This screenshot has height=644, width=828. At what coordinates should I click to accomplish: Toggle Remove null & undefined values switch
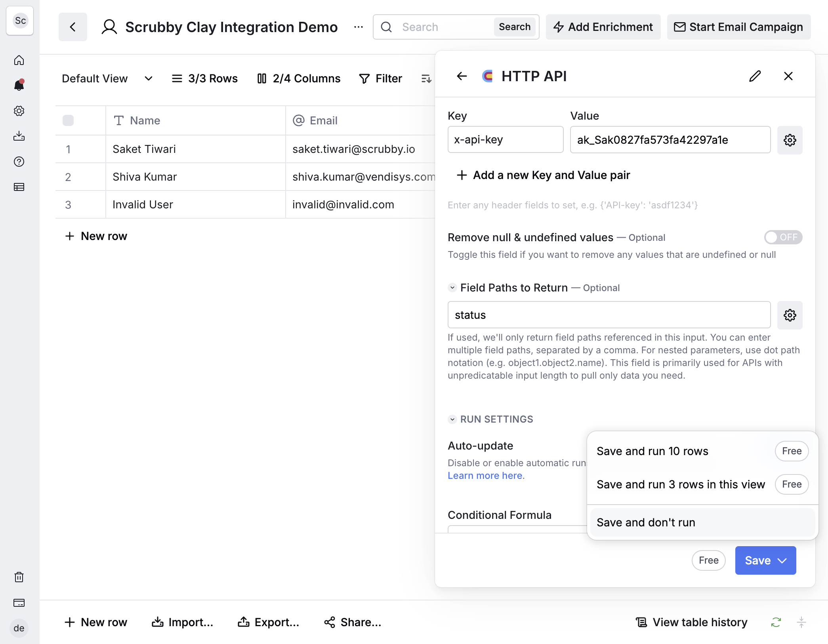[783, 237]
